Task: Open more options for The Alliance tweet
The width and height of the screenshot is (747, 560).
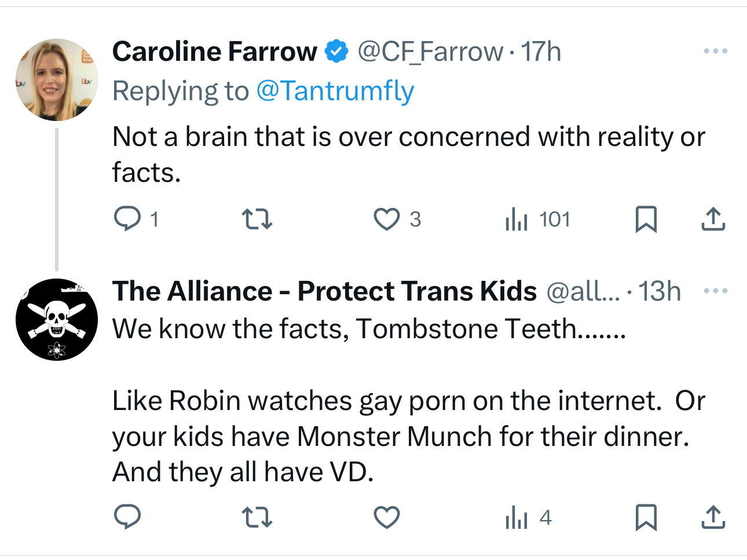Action: click(x=715, y=291)
